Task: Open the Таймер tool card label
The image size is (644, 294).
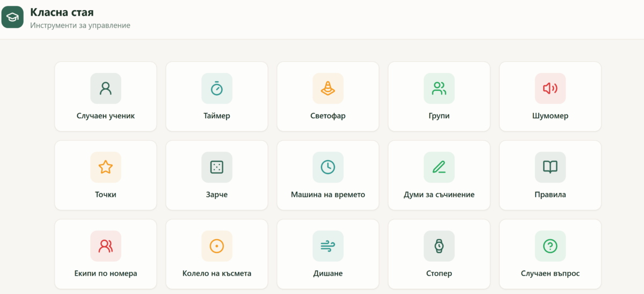Action: [217, 116]
